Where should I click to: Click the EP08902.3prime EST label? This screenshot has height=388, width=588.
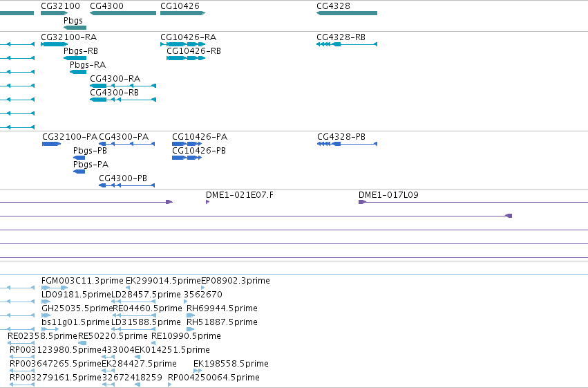(x=236, y=281)
